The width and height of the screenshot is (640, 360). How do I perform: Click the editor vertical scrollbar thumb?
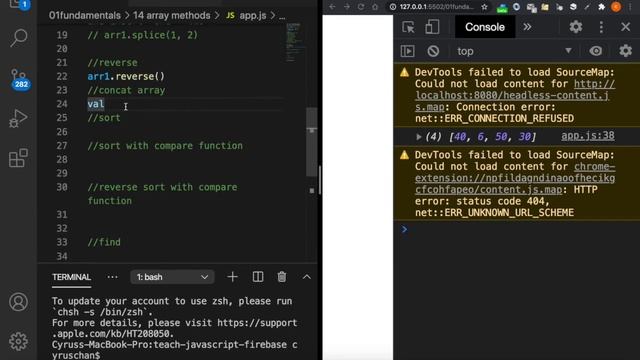[x=312, y=142]
